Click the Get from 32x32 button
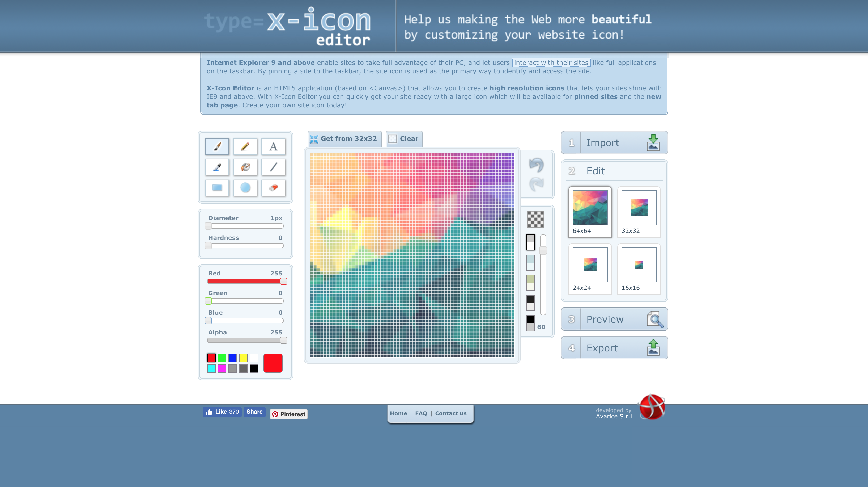 (x=344, y=138)
